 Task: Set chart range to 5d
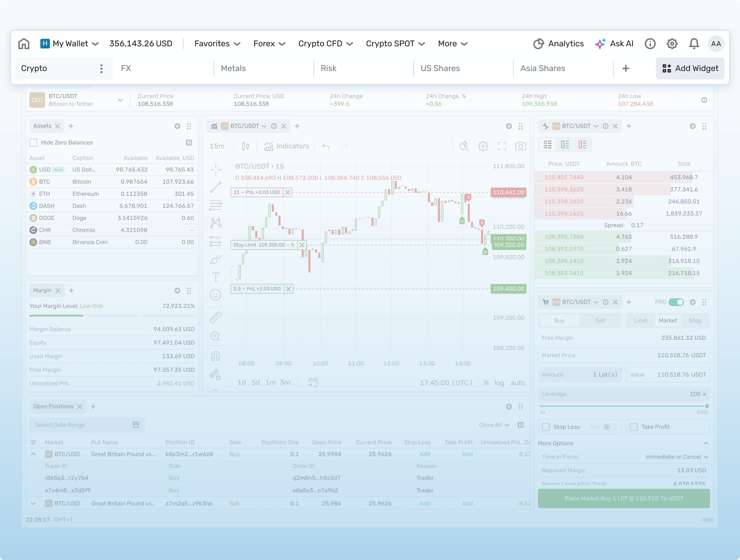pyautogui.click(x=255, y=382)
